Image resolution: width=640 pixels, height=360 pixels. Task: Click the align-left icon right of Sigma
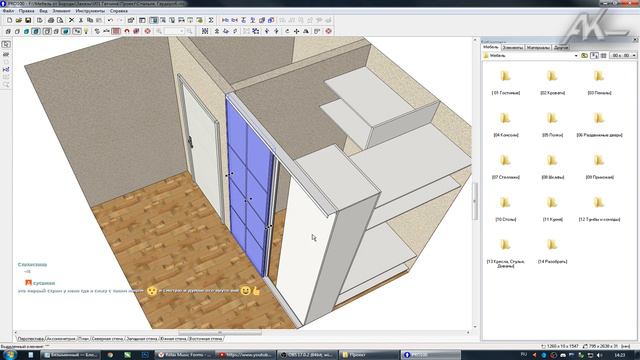click(x=225, y=20)
